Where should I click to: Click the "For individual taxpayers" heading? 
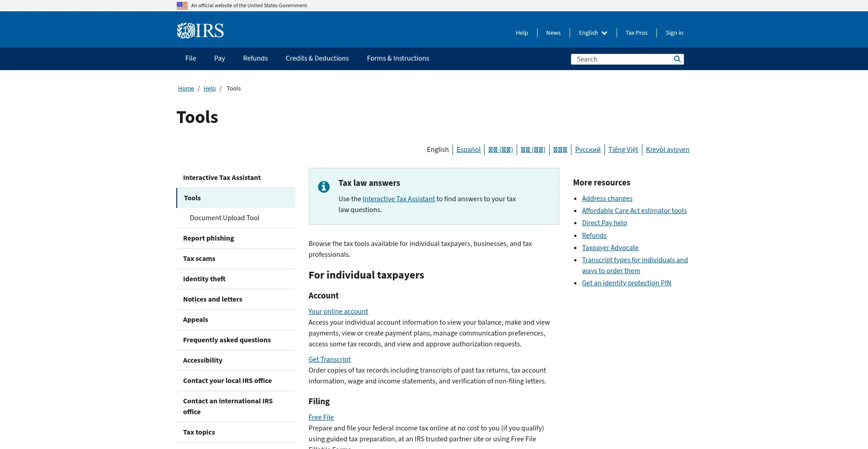[366, 275]
